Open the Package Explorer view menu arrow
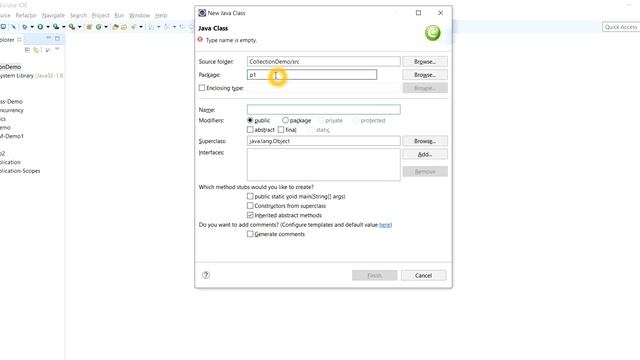The height and width of the screenshot is (360, 640). click(x=57, y=49)
